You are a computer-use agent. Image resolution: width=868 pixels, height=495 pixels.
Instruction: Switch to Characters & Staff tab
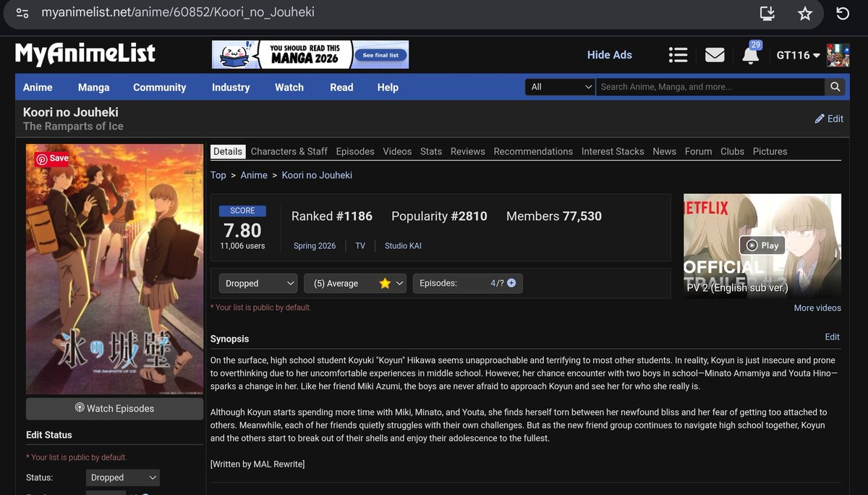click(x=289, y=151)
